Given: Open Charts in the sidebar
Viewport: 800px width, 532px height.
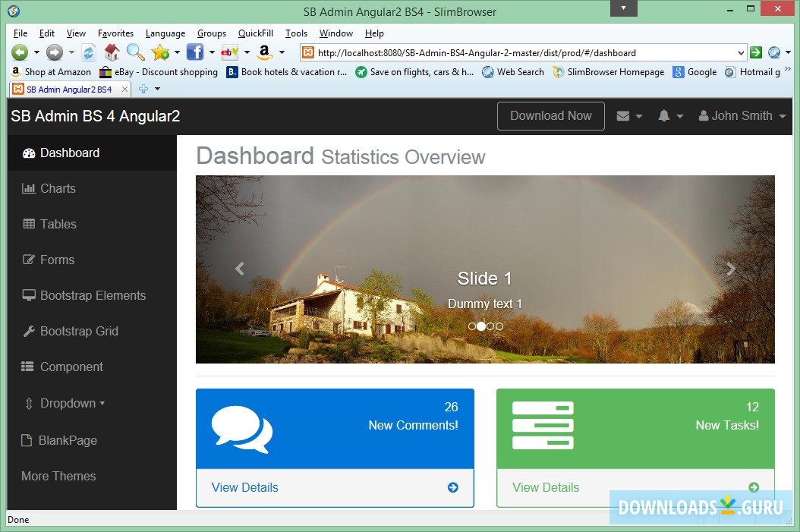Looking at the screenshot, I should point(92,189).
